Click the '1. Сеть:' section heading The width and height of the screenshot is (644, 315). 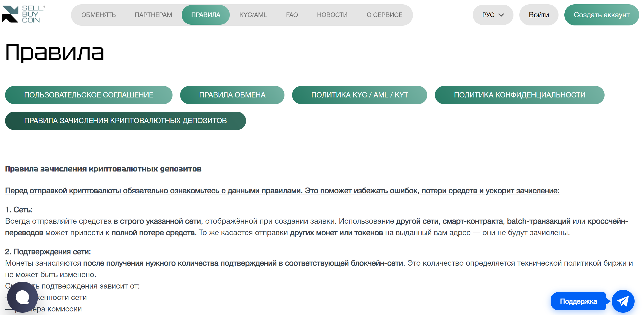19,210
